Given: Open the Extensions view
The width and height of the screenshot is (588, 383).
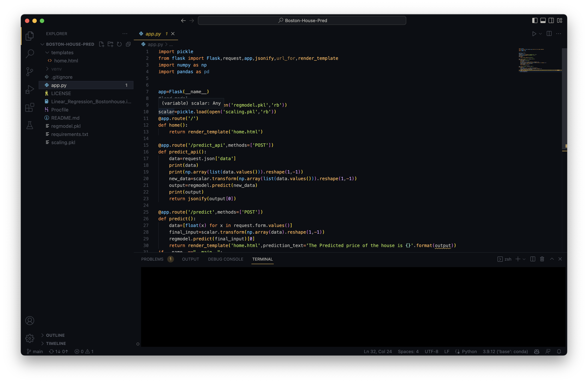Looking at the screenshot, I should [x=30, y=107].
